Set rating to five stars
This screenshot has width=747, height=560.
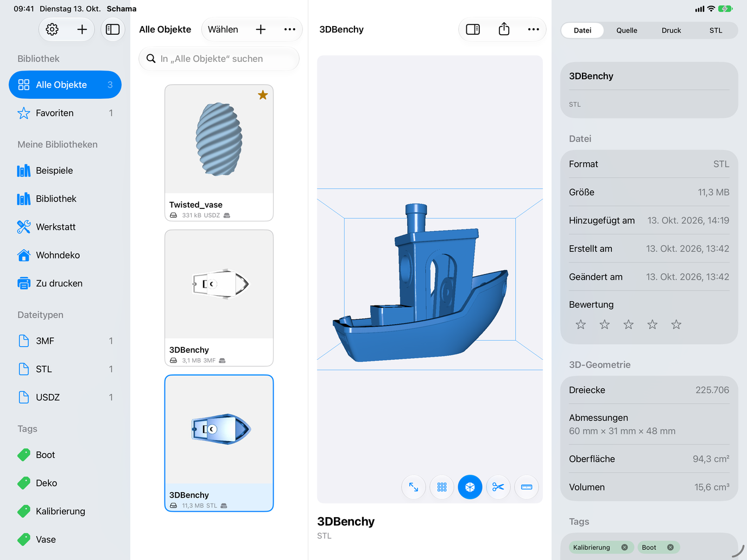[x=676, y=324]
